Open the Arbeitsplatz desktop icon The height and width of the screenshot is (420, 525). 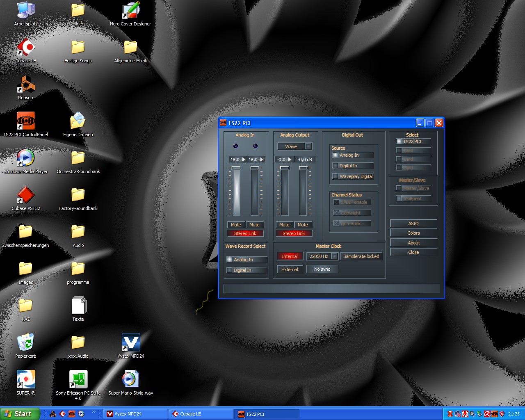(25, 14)
